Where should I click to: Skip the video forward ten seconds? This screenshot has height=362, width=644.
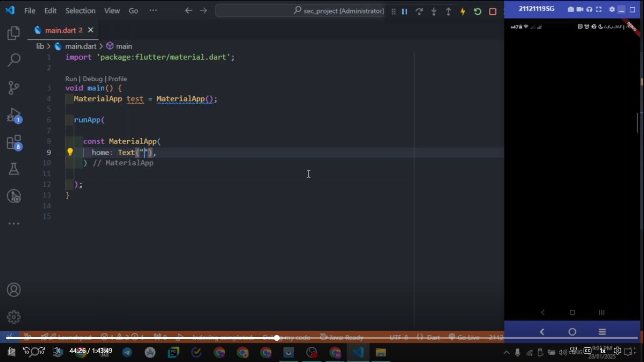click(41, 351)
